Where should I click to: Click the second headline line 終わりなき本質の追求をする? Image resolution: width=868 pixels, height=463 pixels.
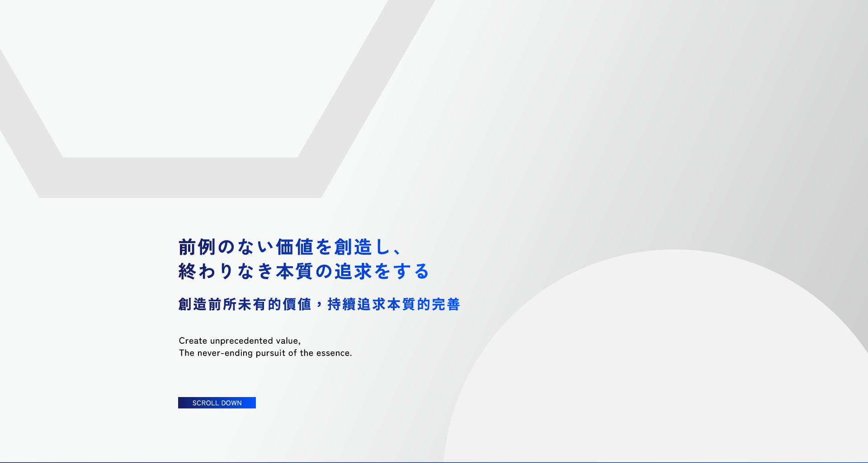point(303,271)
